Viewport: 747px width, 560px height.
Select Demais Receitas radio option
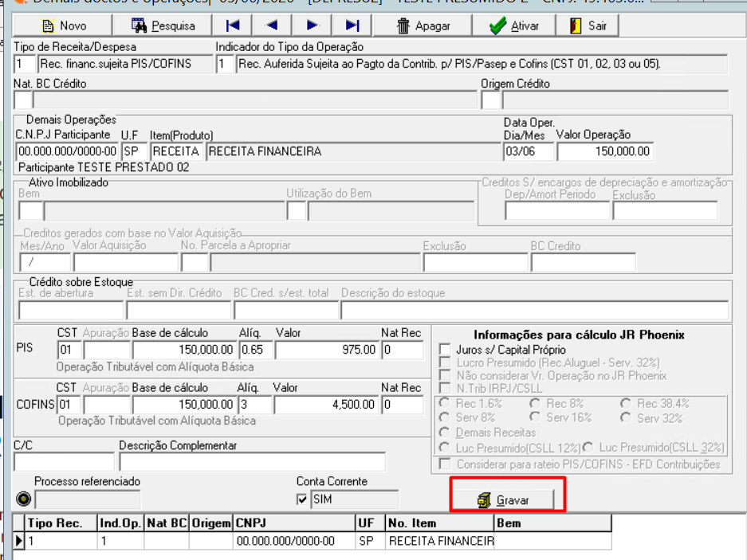(x=444, y=433)
